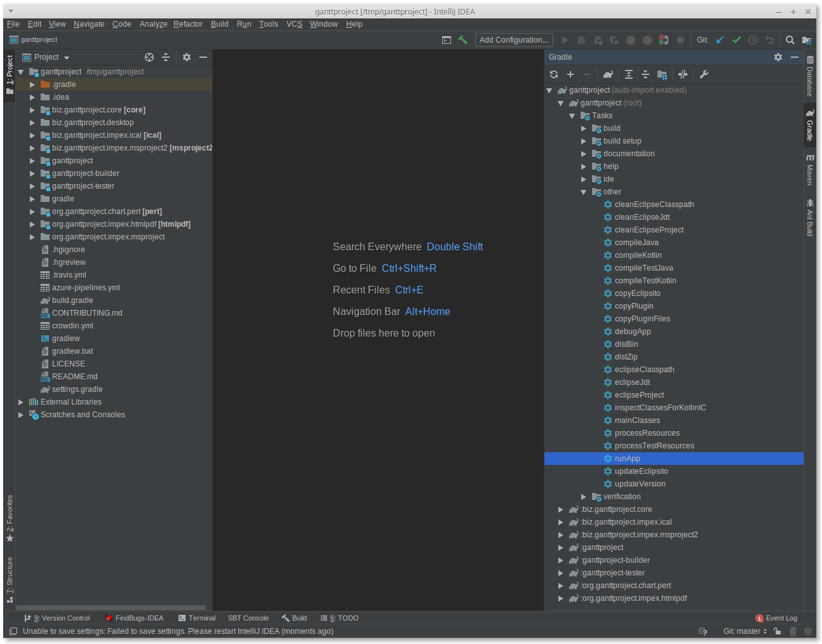The image size is (822, 644).
Task: Expand the verification tasks group
Action: [x=584, y=497]
